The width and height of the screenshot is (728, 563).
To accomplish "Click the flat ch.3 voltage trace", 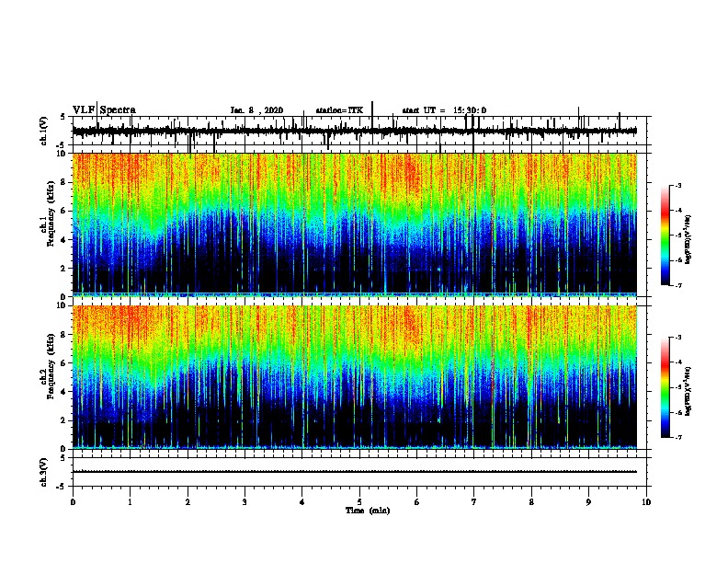I will (355, 472).
